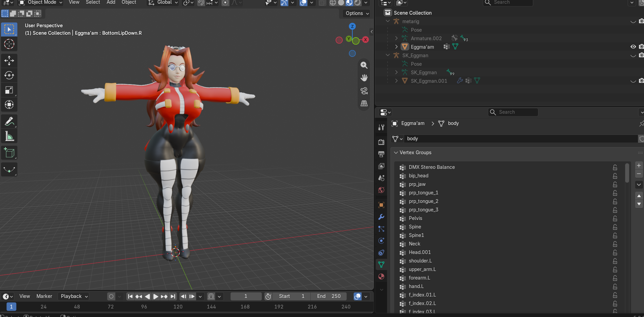This screenshot has height=317, width=644.
Task: Toggle the lock on Pelvis vertex group
Action: click(615, 218)
